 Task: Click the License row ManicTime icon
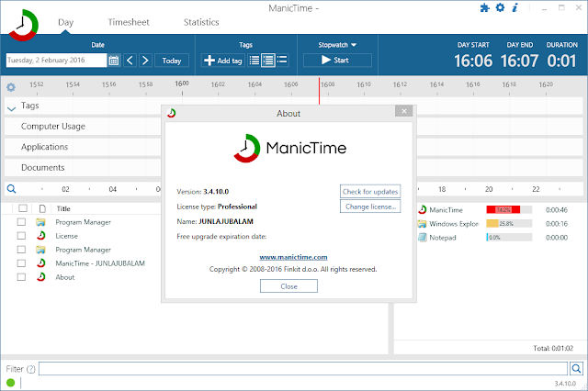pos(40,236)
